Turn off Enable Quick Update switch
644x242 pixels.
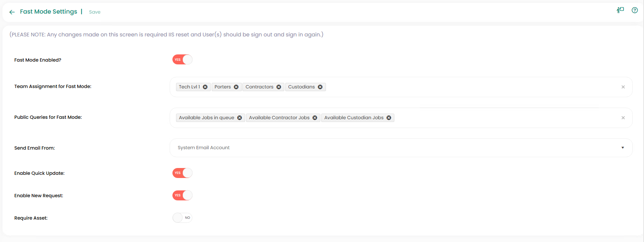click(x=182, y=173)
